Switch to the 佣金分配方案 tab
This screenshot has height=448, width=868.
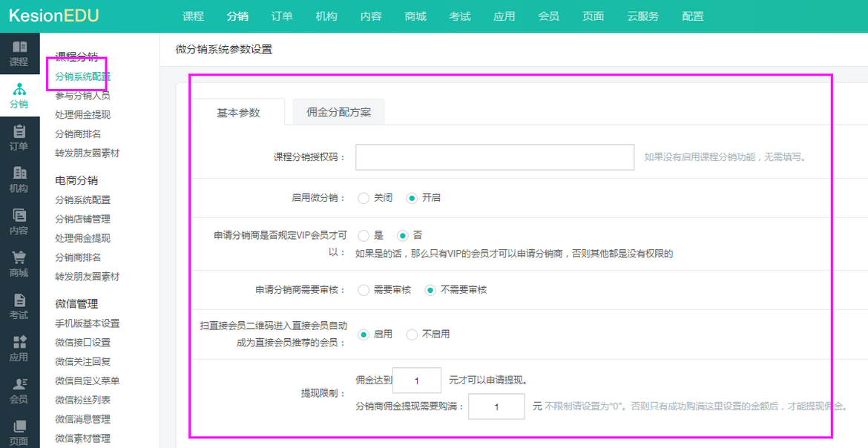click(338, 113)
